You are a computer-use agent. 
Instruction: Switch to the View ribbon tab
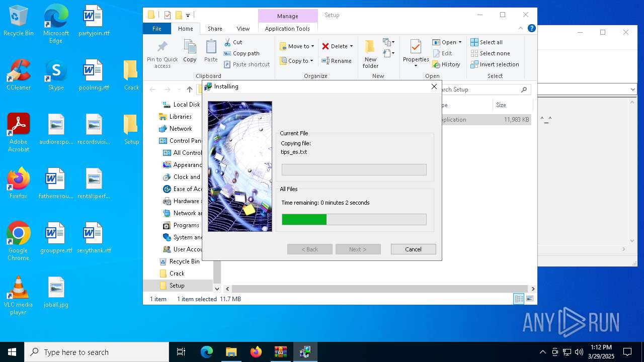click(243, 29)
